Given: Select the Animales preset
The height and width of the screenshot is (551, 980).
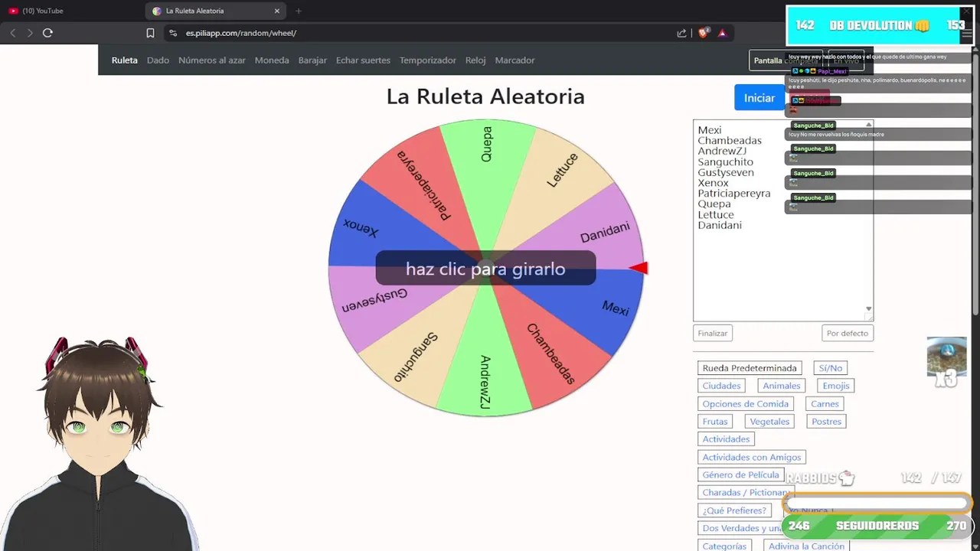Looking at the screenshot, I should [781, 386].
